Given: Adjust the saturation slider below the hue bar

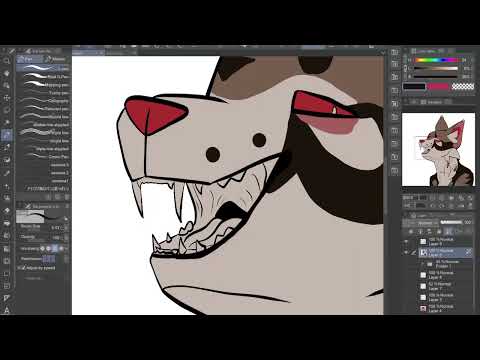Looking at the screenshot, I should (437, 68).
